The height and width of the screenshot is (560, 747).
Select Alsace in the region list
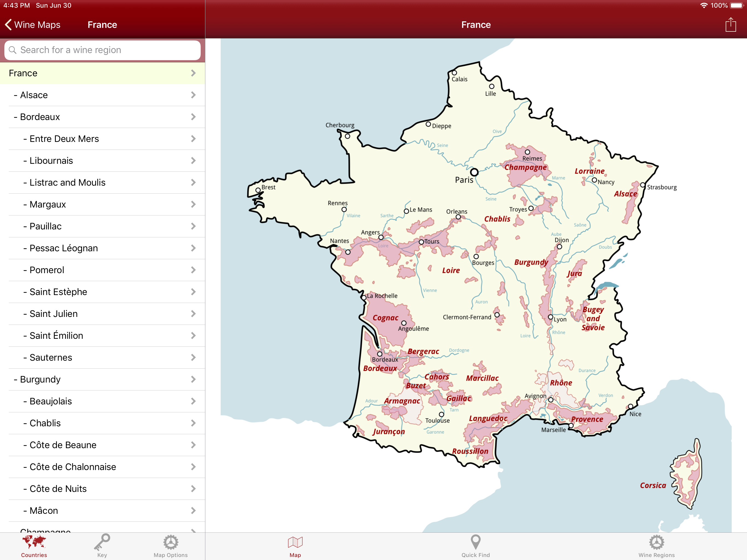coord(34,95)
